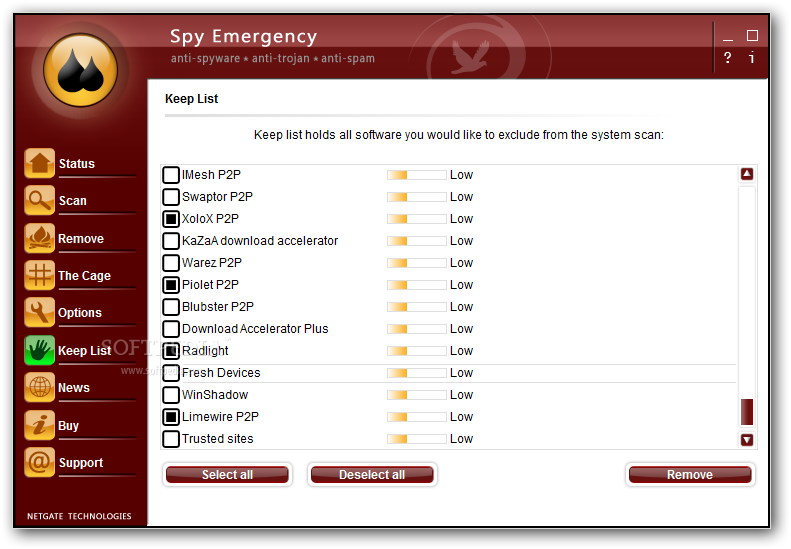This screenshot has width=791, height=549.
Task: Click the Deselect all button
Action: point(372,475)
